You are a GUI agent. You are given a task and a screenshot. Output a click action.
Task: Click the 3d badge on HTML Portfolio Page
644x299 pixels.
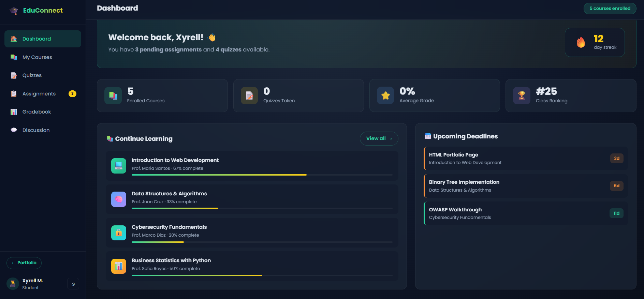[x=617, y=158]
